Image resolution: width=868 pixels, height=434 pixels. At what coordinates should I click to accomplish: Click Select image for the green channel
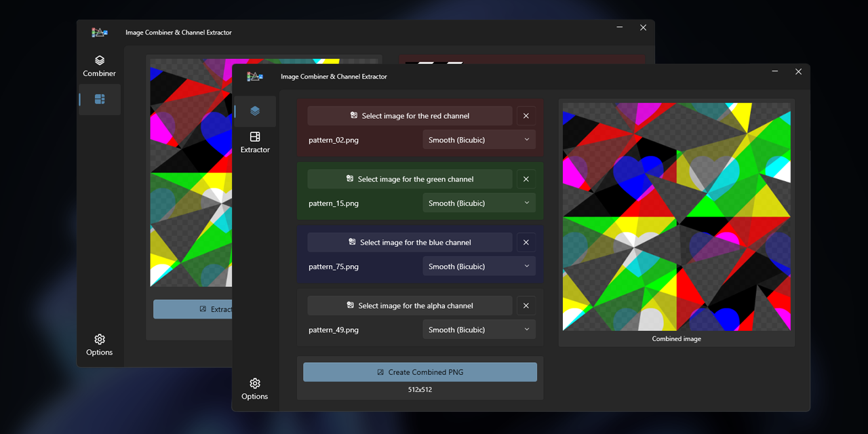click(410, 179)
